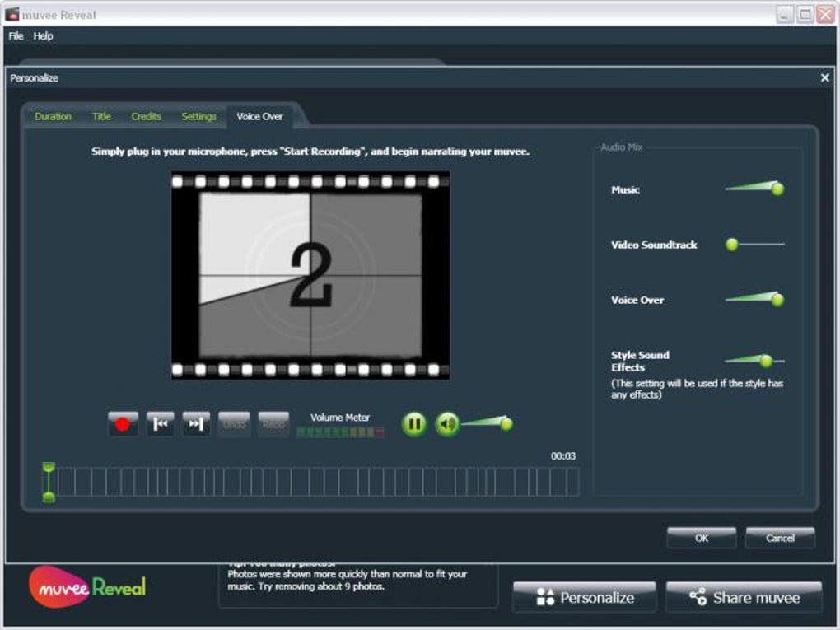The height and width of the screenshot is (630, 840).
Task: Open the Settings tab
Action: pos(198,117)
